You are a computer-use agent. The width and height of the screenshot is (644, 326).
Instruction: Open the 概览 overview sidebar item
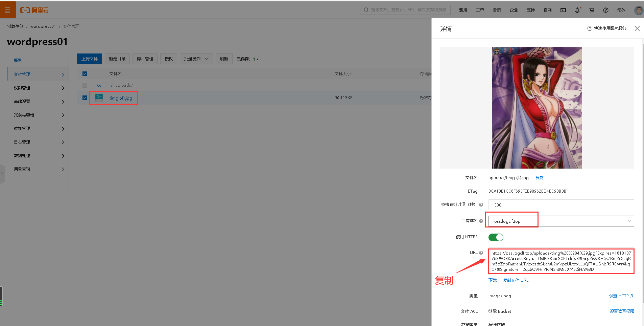[18, 60]
